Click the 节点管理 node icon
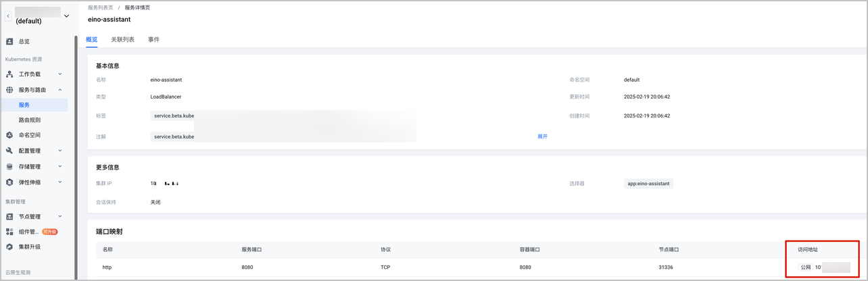This screenshot has height=281, width=868. coord(9,216)
